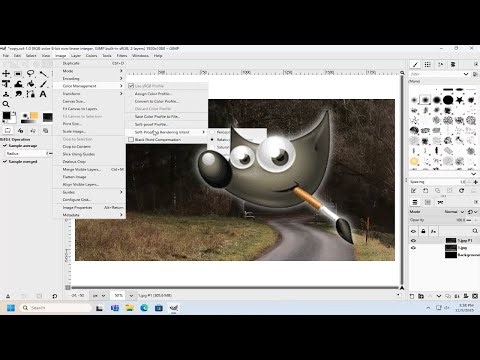Select the Zoom magnifier tool

[6, 104]
